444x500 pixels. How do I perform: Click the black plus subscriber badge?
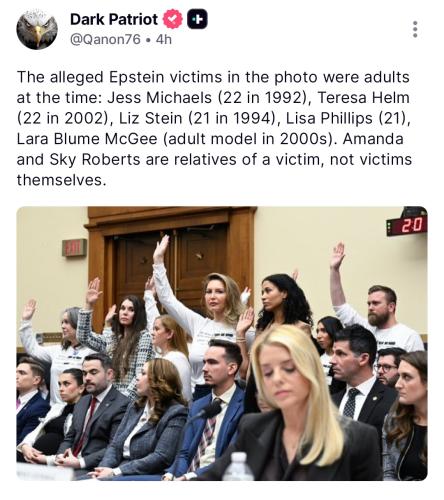click(x=197, y=19)
